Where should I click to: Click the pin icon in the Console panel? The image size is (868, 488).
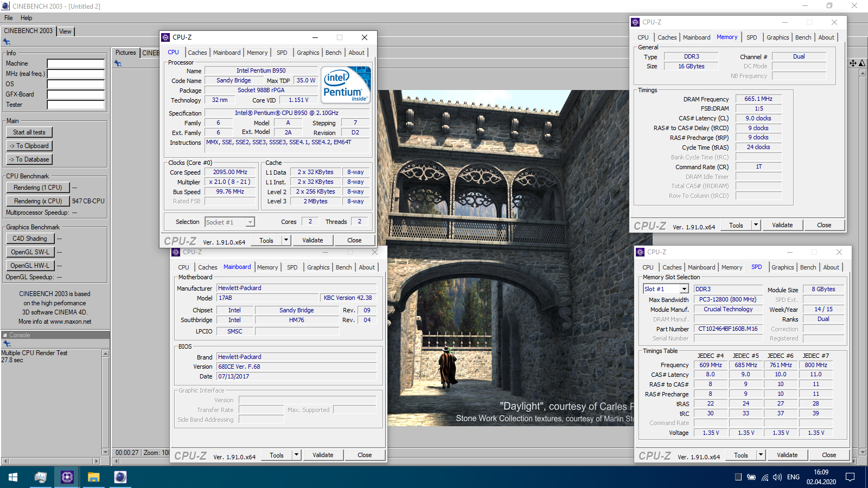(7, 344)
